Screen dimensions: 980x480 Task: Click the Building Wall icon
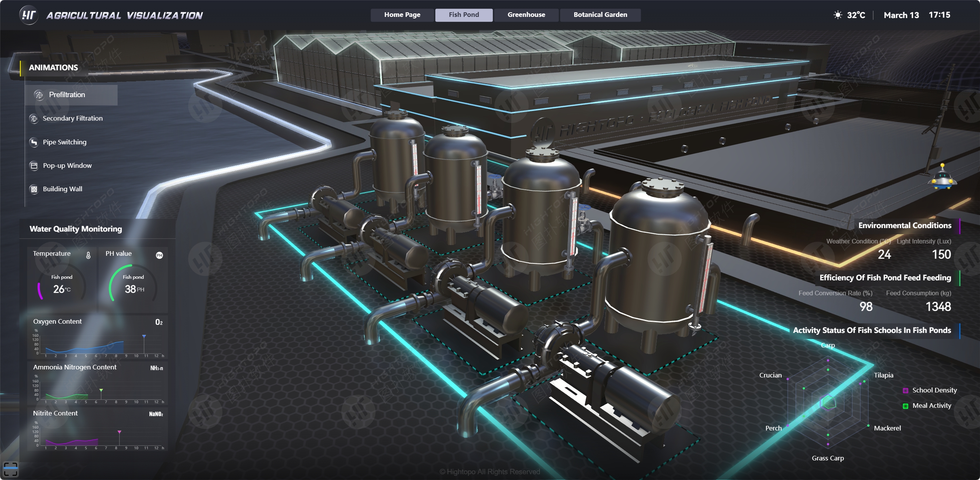(x=34, y=189)
